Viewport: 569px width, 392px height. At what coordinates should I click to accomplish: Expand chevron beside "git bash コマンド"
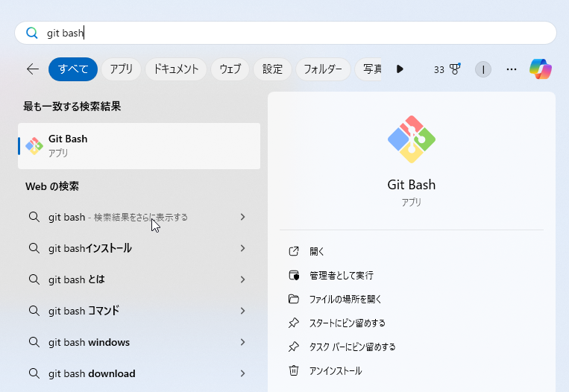point(243,311)
